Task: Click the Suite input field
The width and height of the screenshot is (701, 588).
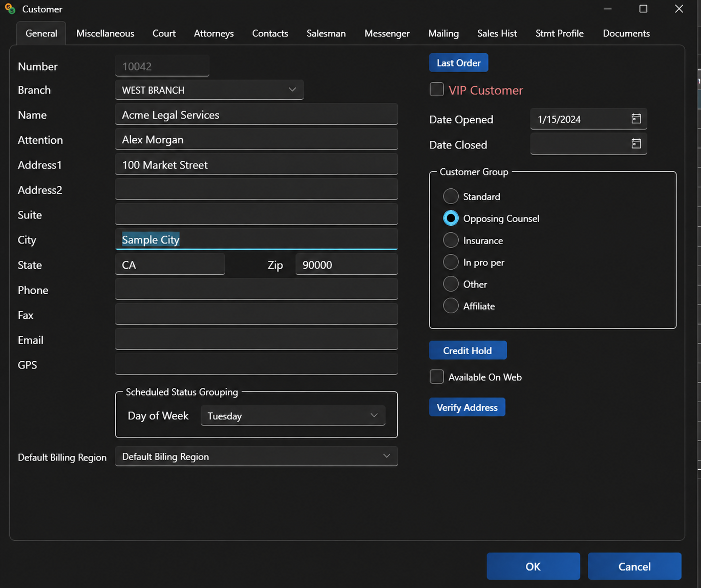Action: 257,214
